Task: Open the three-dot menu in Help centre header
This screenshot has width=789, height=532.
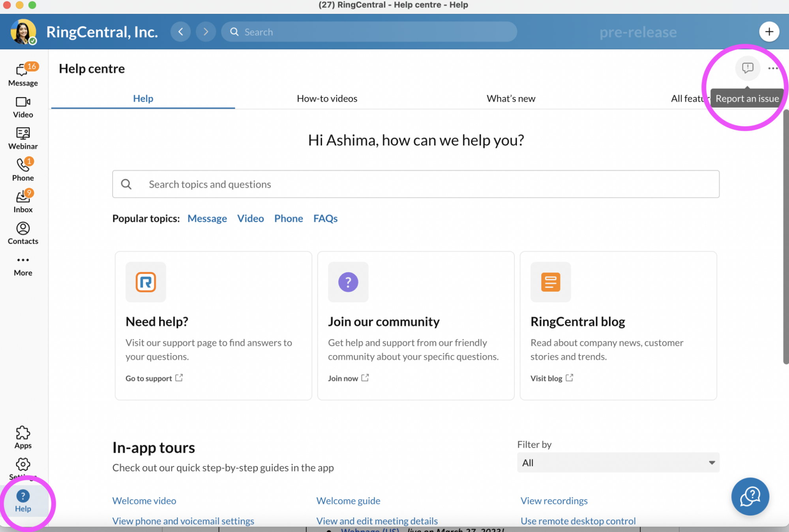Action: tap(773, 68)
